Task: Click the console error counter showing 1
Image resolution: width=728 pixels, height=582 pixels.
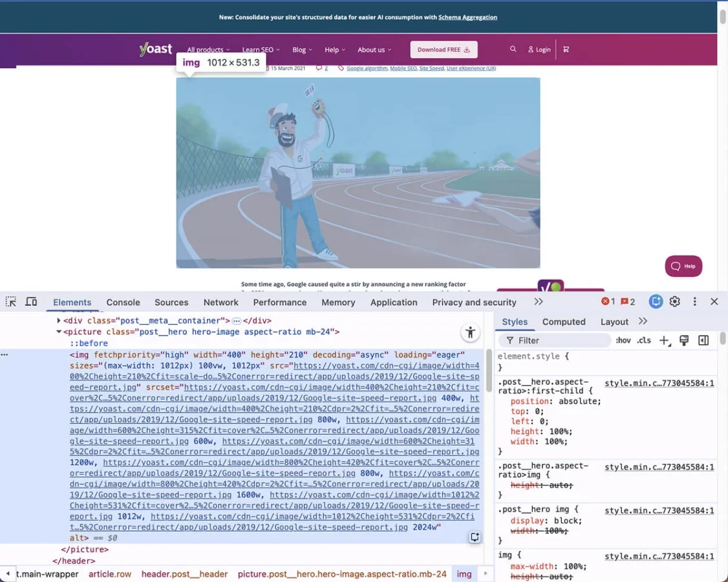Action: click(606, 301)
